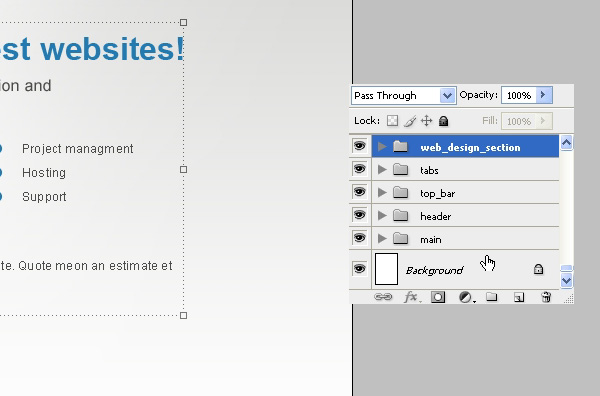Open the Pass Through blend mode dropdown
Viewport: 600px width, 396px height.
tap(404, 95)
